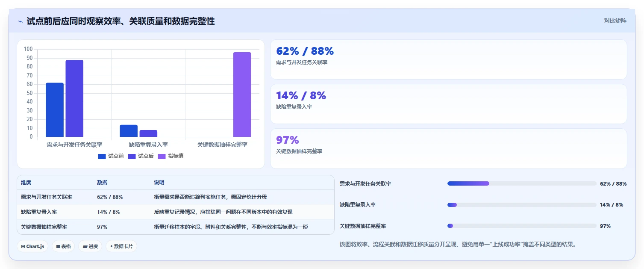644x269 pixels.
Task: Click the 试点前 bar for 缺陷重复录入率
Action: click(129, 131)
